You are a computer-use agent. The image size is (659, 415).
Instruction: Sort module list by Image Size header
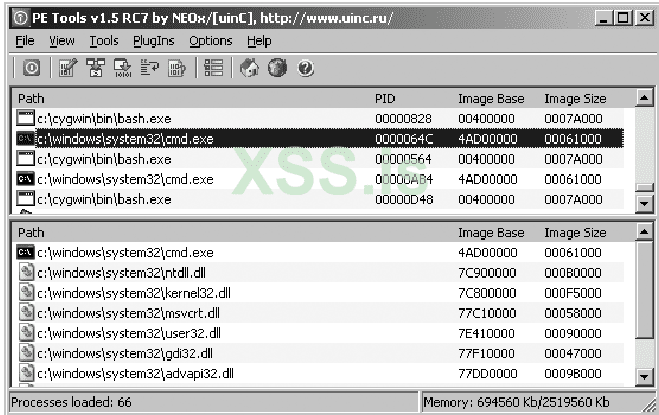tap(575, 233)
